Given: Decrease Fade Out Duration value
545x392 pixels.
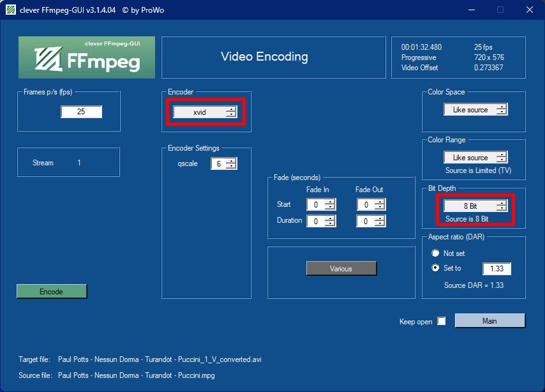Looking at the screenshot, I should click(x=380, y=223).
